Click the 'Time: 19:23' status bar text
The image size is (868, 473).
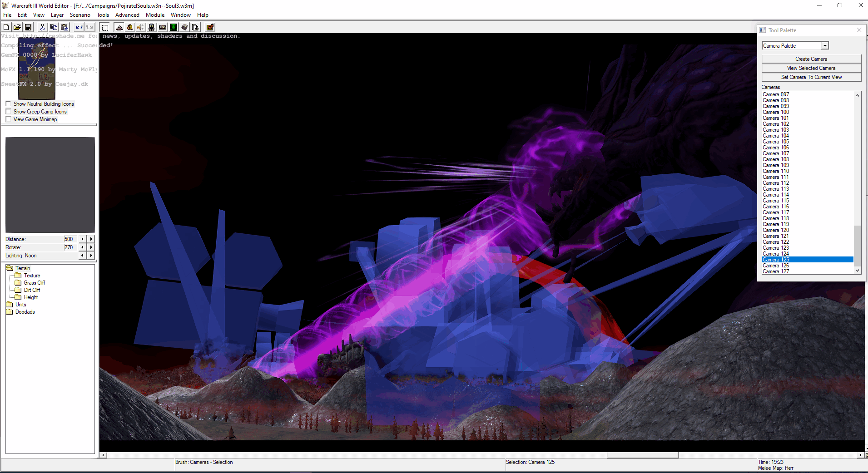pyautogui.click(x=771, y=462)
